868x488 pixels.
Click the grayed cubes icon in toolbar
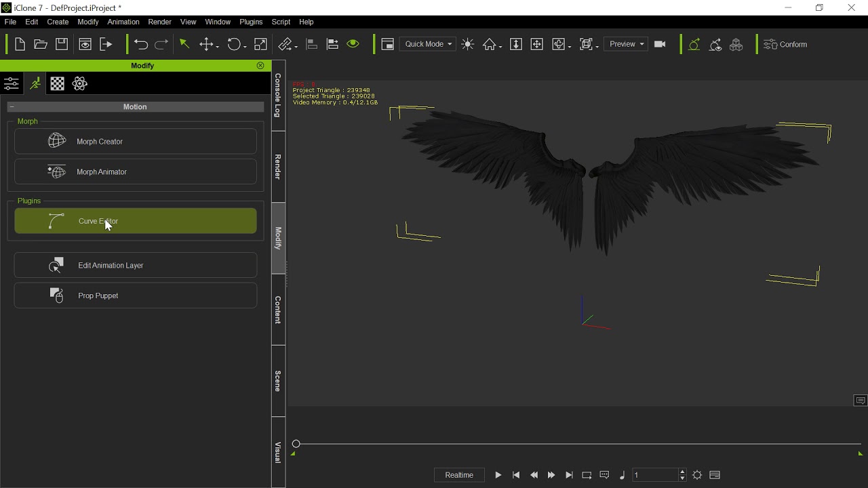(736, 44)
